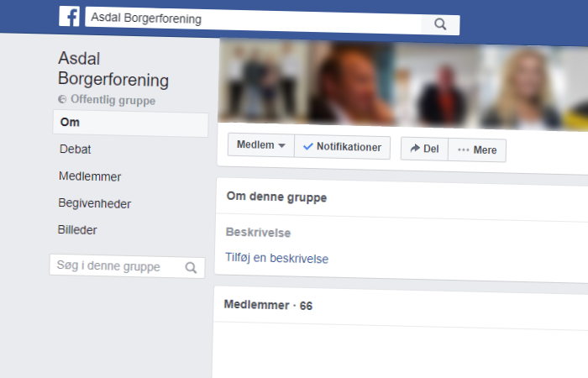Select the Om sidebar tab

coord(130,123)
